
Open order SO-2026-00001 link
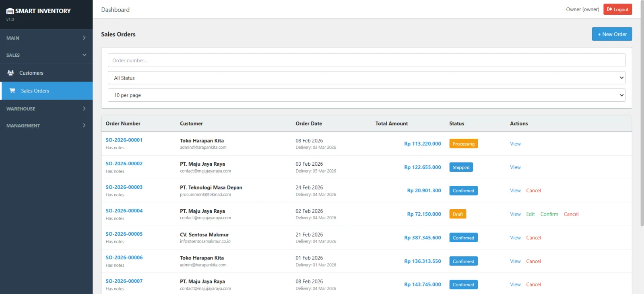(x=124, y=140)
